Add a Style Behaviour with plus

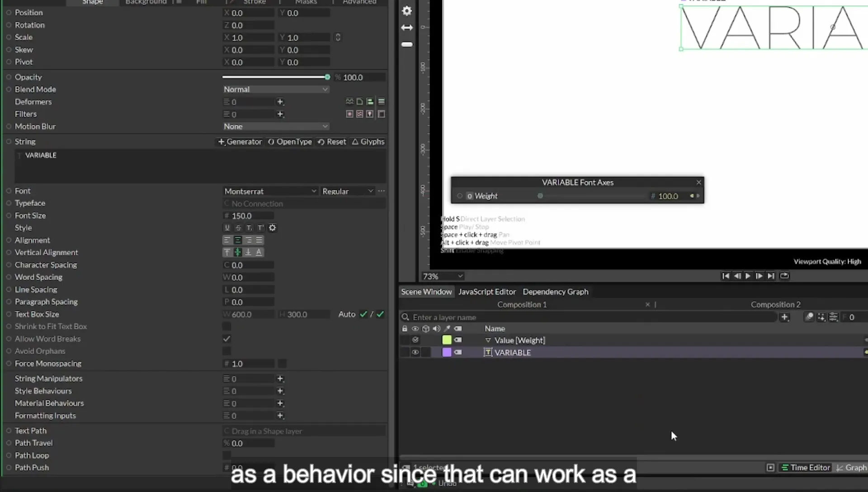click(280, 391)
